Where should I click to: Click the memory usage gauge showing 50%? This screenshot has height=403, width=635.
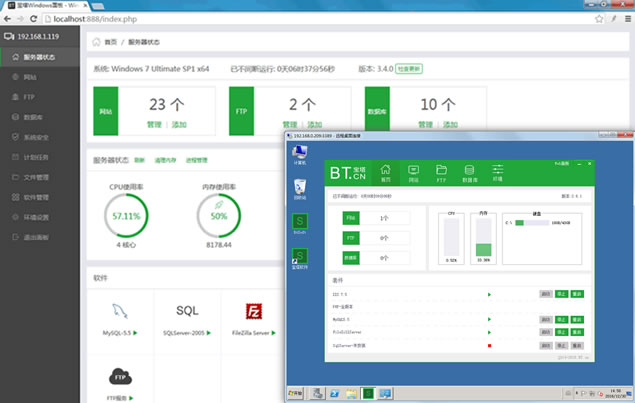tap(219, 215)
